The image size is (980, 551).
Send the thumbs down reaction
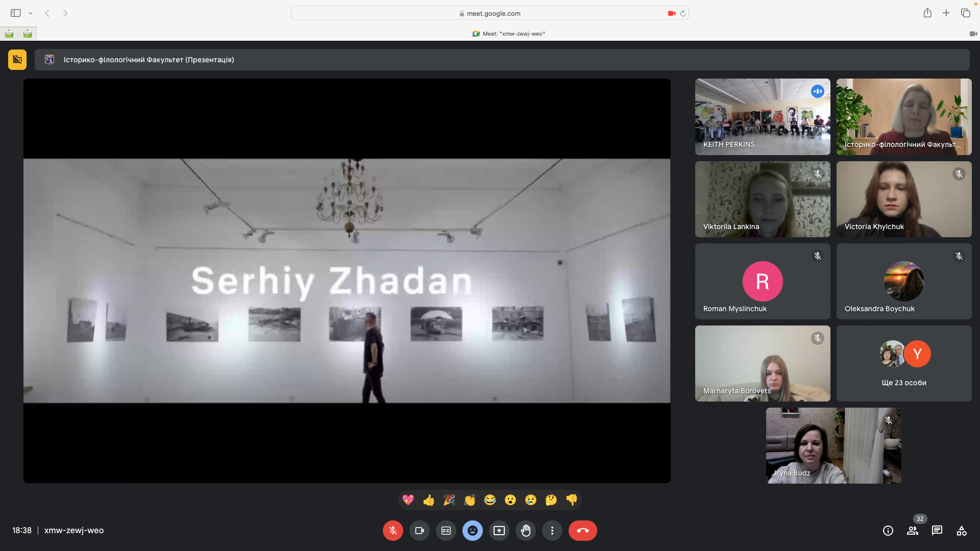572,500
